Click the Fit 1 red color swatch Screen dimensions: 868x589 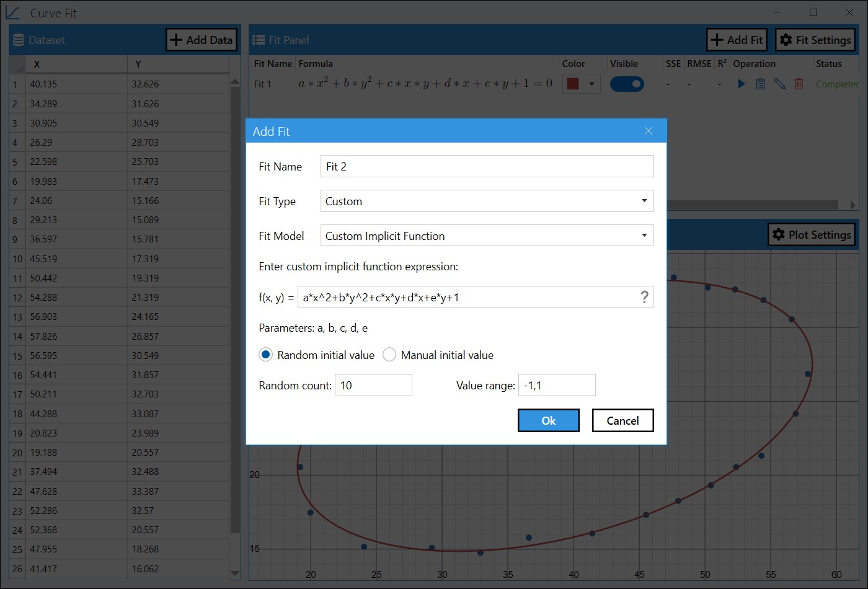click(x=573, y=84)
